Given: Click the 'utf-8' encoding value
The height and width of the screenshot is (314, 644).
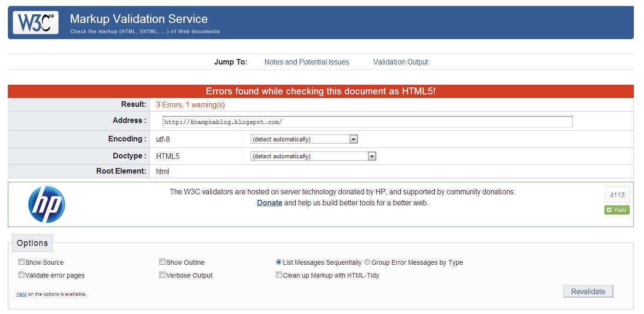Looking at the screenshot, I should point(163,139).
